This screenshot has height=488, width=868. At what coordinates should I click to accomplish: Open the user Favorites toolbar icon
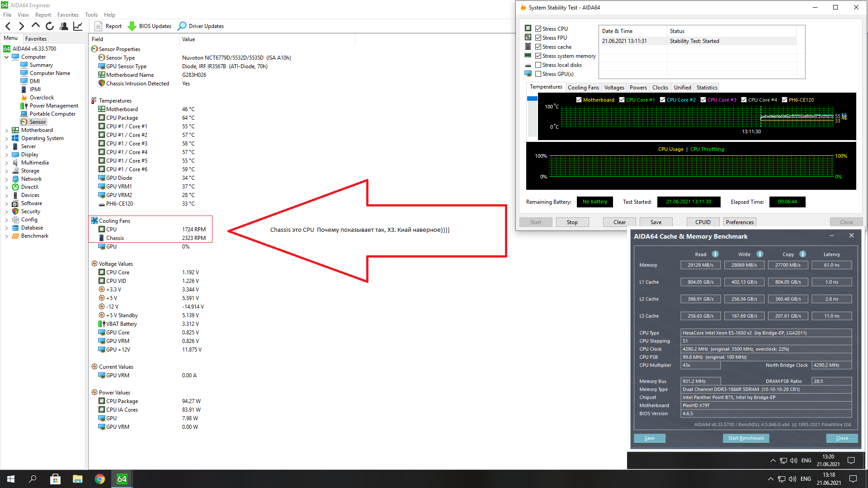pos(64,26)
